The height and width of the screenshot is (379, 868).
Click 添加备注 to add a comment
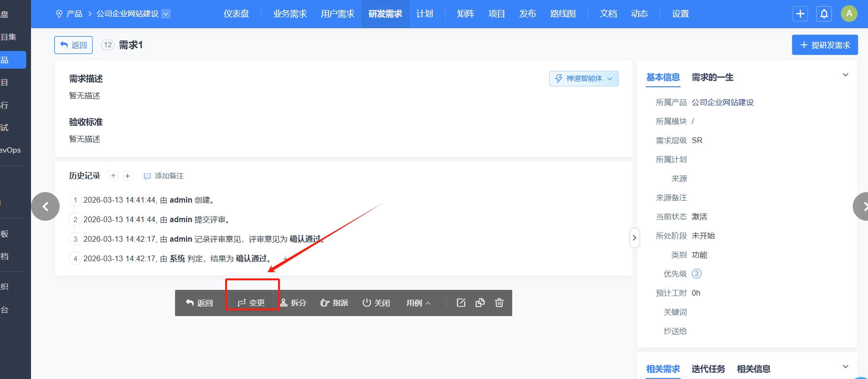tap(164, 176)
